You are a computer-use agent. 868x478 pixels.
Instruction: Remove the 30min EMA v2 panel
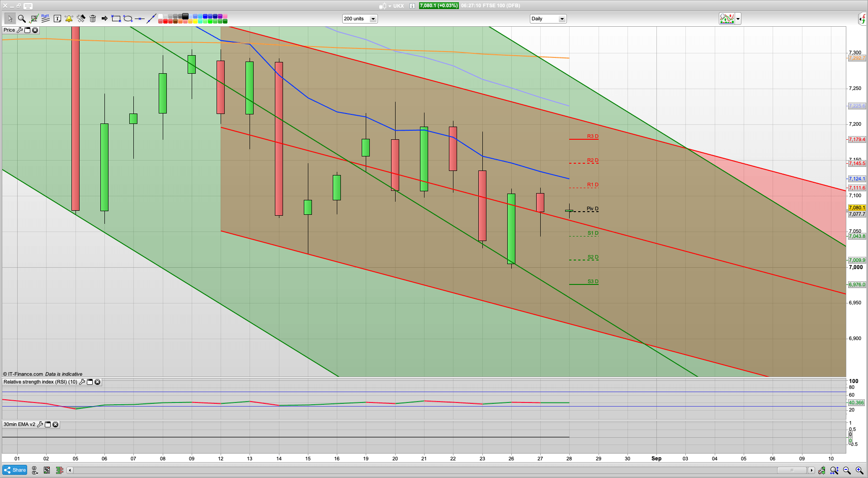point(55,424)
